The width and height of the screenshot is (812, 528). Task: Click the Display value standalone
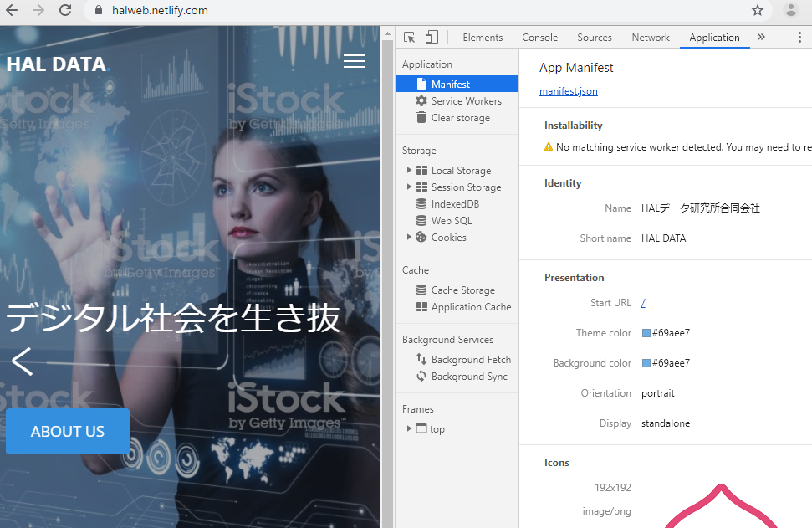tap(666, 423)
